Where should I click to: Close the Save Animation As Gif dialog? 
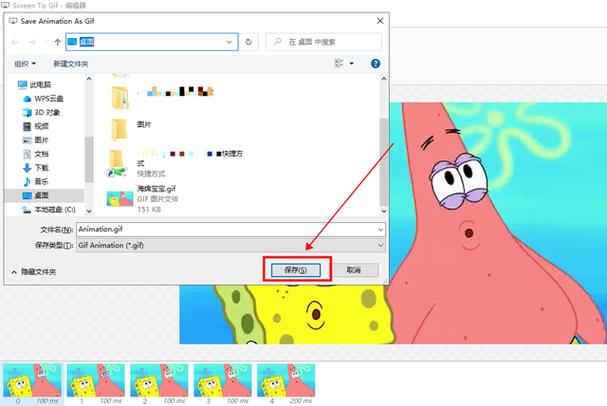(x=380, y=21)
